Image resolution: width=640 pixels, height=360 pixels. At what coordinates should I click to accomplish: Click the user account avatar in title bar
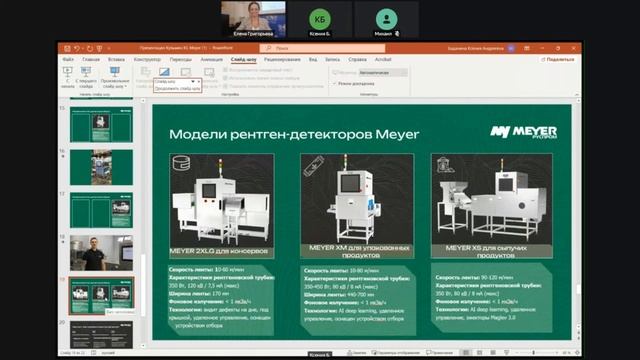pyautogui.click(x=511, y=48)
